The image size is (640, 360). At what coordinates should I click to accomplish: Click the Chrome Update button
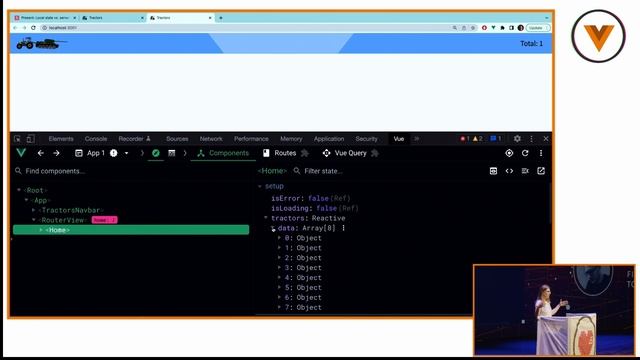(538, 28)
